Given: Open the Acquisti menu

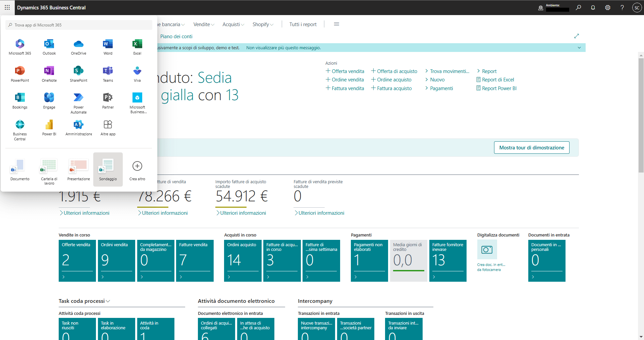Looking at the screenshot, I should (233, 24).
